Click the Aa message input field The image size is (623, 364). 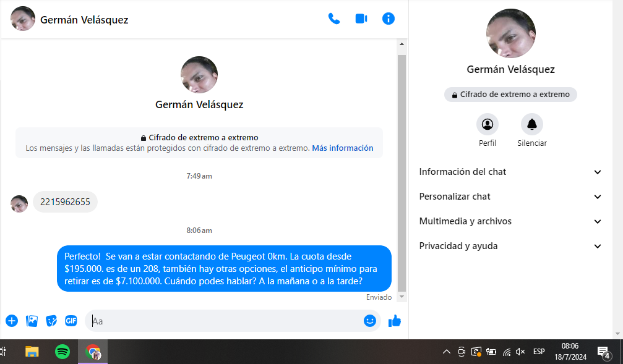point(223,321)
